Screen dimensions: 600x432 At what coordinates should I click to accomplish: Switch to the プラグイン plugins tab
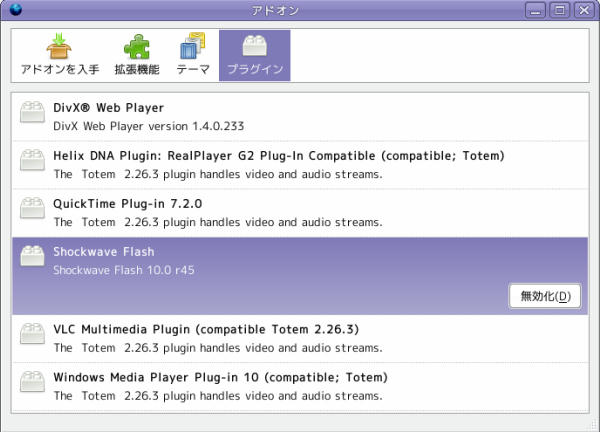[x=254, y=55]
